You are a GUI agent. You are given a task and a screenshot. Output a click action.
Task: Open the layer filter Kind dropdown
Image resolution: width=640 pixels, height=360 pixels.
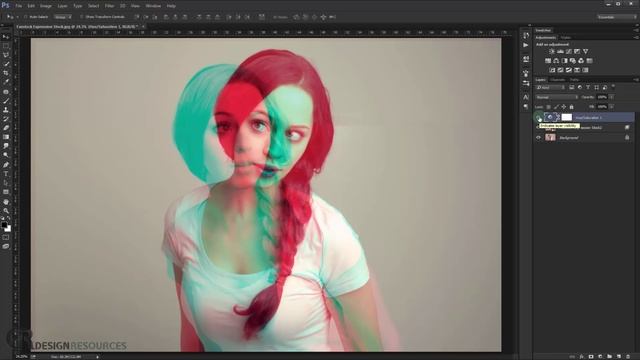[550, 87]
